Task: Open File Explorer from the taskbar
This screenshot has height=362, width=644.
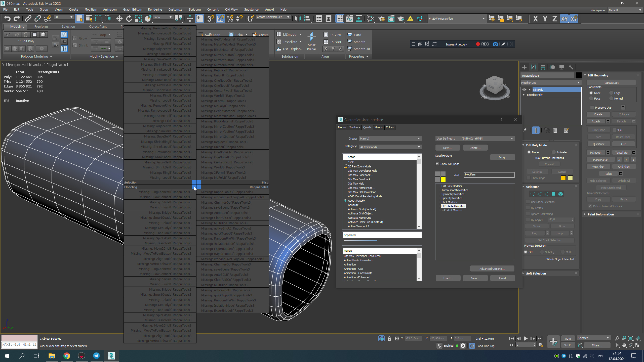Action: pyautogui.click(x=52, y=356)
